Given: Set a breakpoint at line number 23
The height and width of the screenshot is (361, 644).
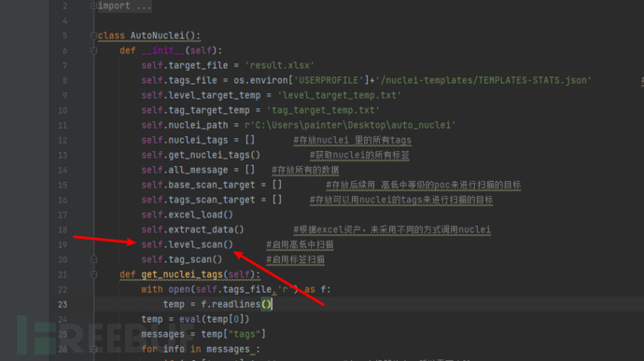Looking at the screenshot, I should (63, 304).
